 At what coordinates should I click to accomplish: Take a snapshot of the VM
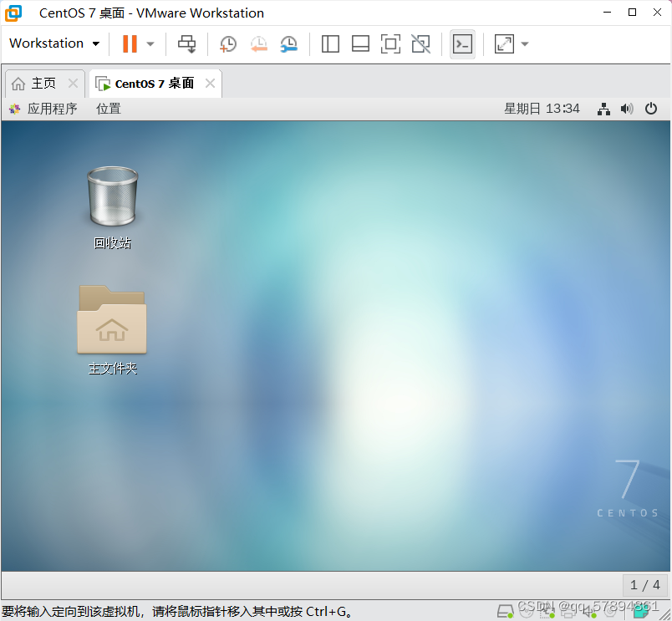coord(228,43)
